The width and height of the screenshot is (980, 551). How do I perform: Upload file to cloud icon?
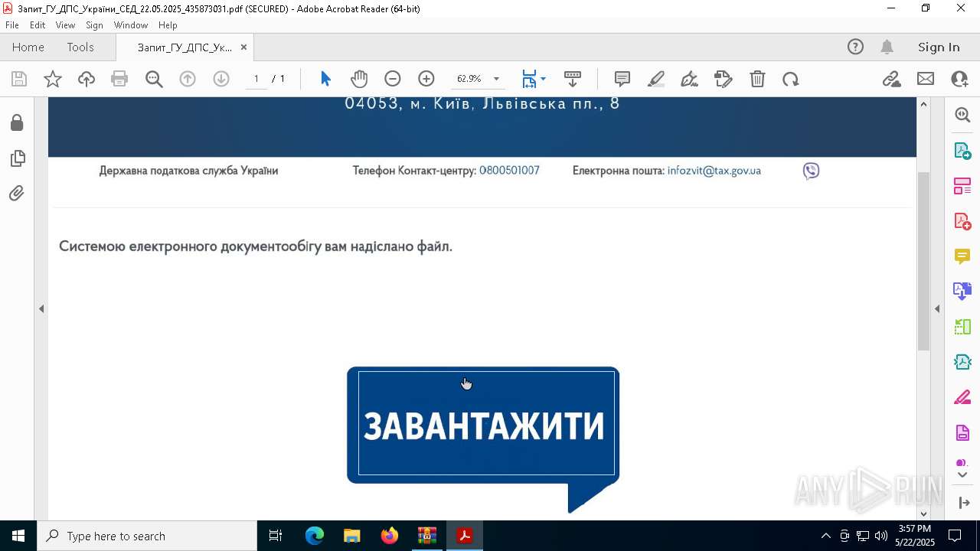click(87, 79)
